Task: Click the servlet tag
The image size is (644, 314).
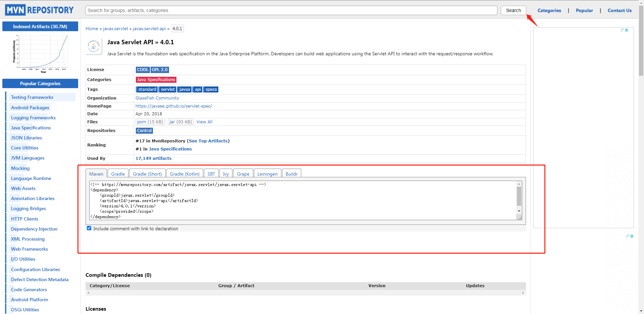Action: click(167, 89)
